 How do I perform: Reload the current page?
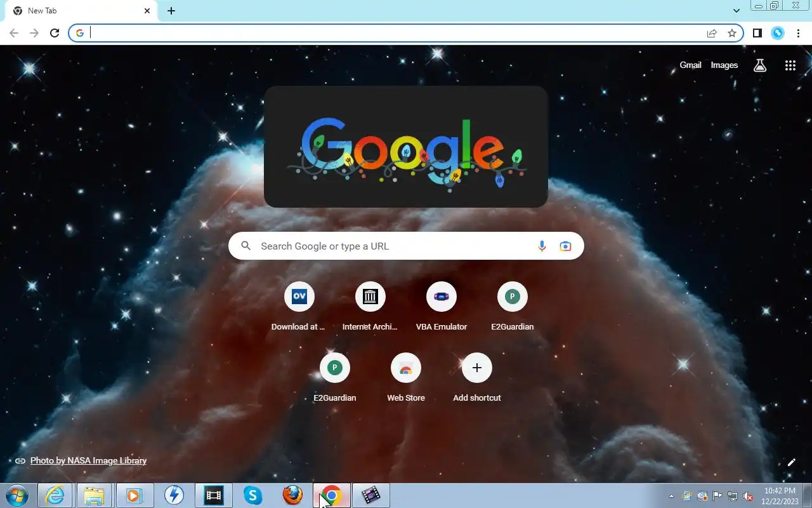pyautogui.click(x=55, y=33)
